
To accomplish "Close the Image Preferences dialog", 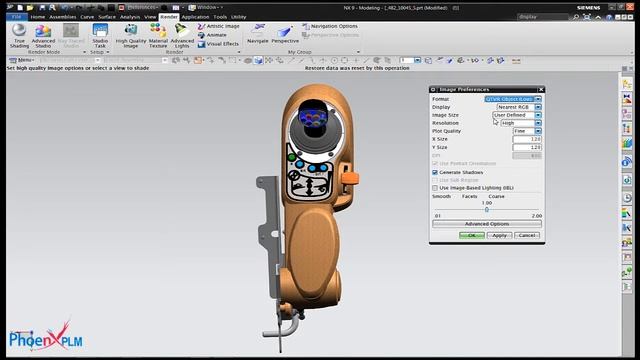I will 541,89.
